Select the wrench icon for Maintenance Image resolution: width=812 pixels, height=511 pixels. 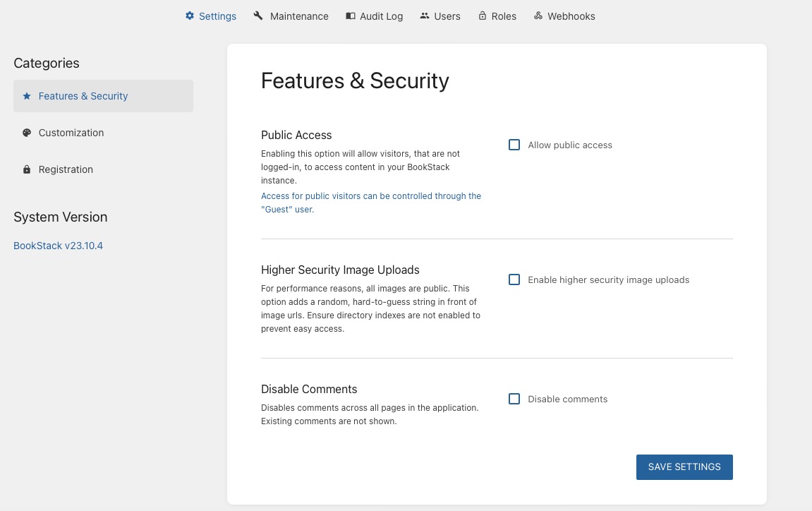(258, 15)
